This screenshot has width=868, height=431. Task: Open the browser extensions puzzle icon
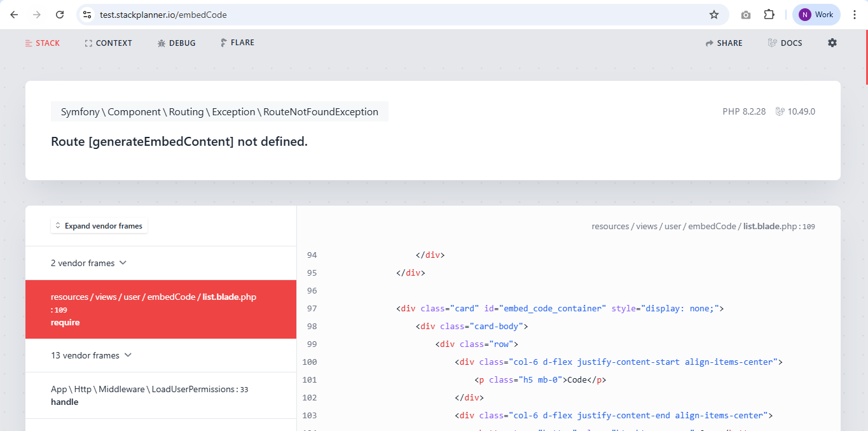[x=769, y=15]
